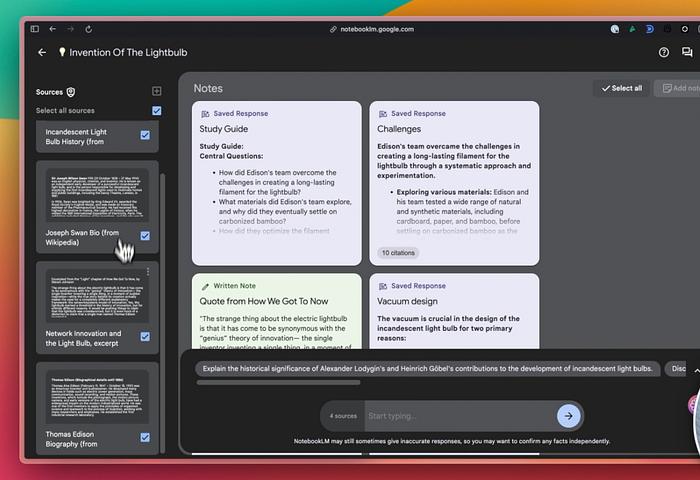Viewport: 700px width, 480px height.
Task: Focus the Start typing chat input
Action: coord(460,416)
